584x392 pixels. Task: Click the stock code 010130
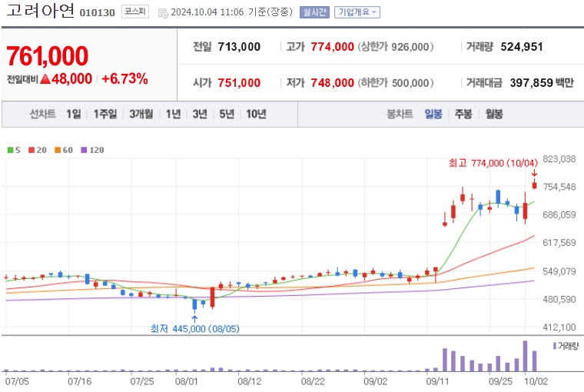point(98,12)
